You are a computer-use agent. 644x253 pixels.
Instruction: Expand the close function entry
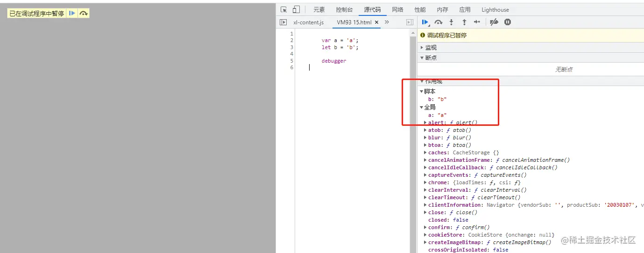tap(425, 212)
